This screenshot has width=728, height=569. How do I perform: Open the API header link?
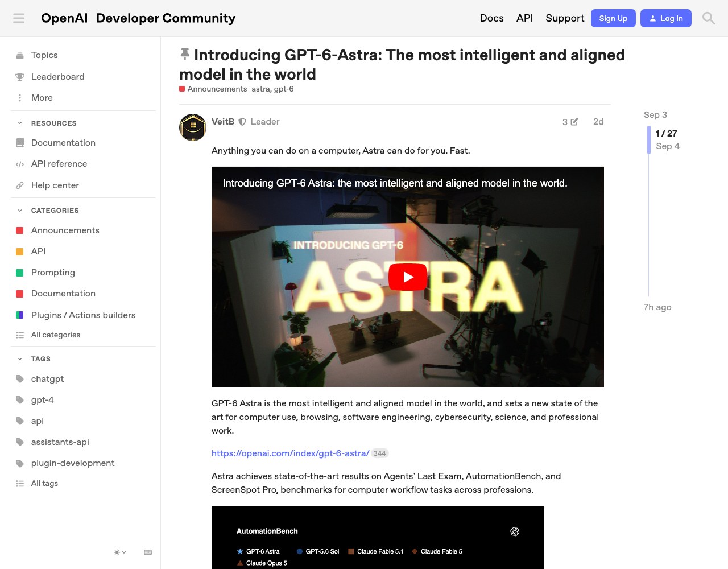524,18
